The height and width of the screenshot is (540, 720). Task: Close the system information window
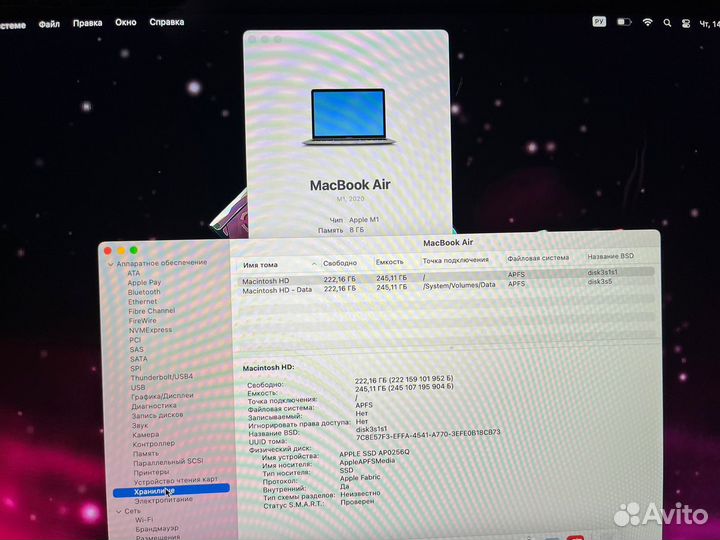click(x=108, y=251)
